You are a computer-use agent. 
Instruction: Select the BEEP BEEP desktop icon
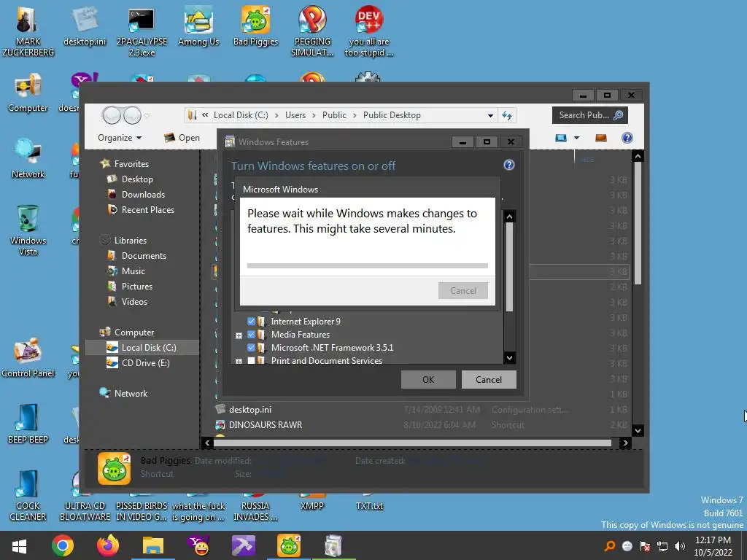point(28,425)
